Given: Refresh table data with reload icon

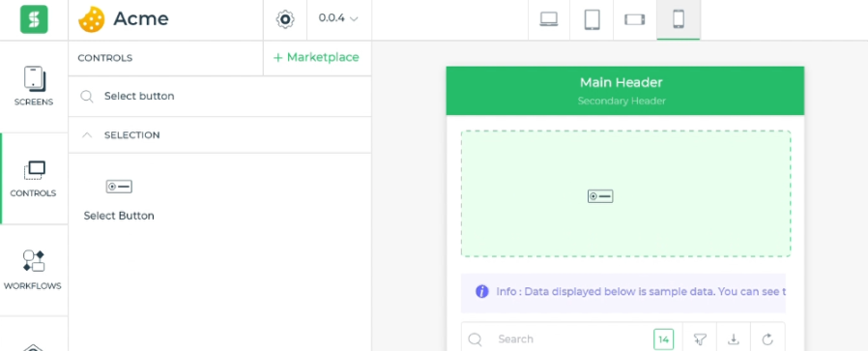Looking at the screenshot, I should click(767, 338).
